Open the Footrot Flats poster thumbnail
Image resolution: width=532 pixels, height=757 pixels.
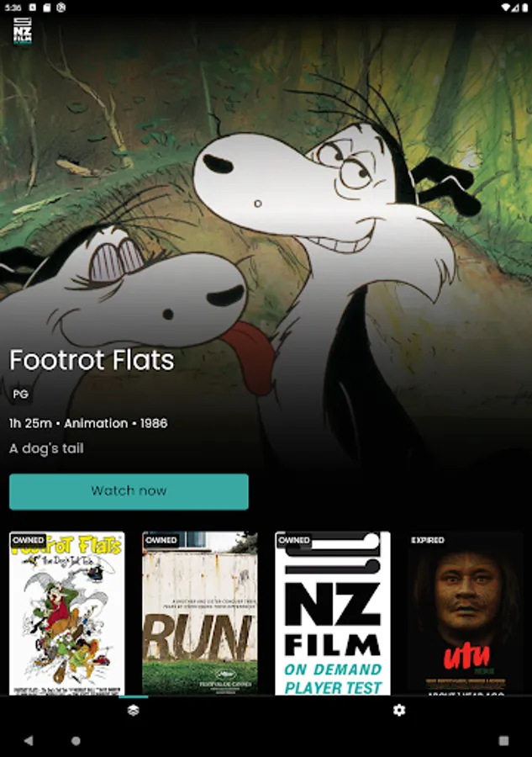[x=67, y=613]
